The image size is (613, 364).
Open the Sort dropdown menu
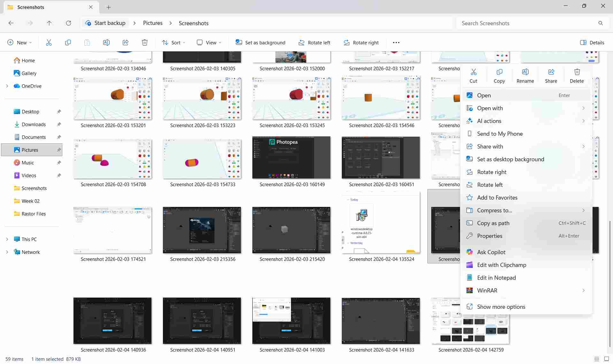point(173,42)
